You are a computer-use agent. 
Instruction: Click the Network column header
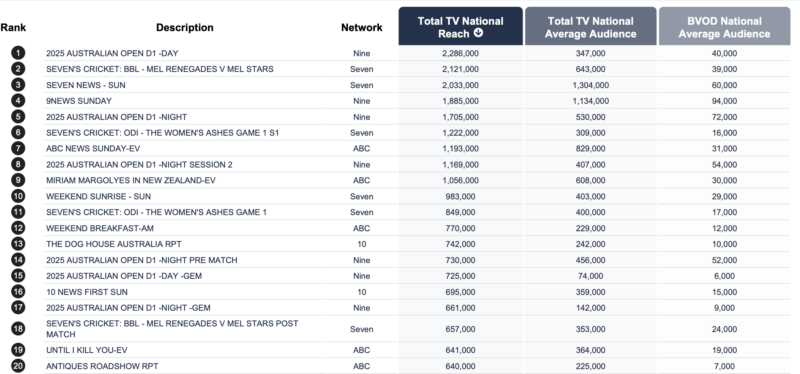362,28
